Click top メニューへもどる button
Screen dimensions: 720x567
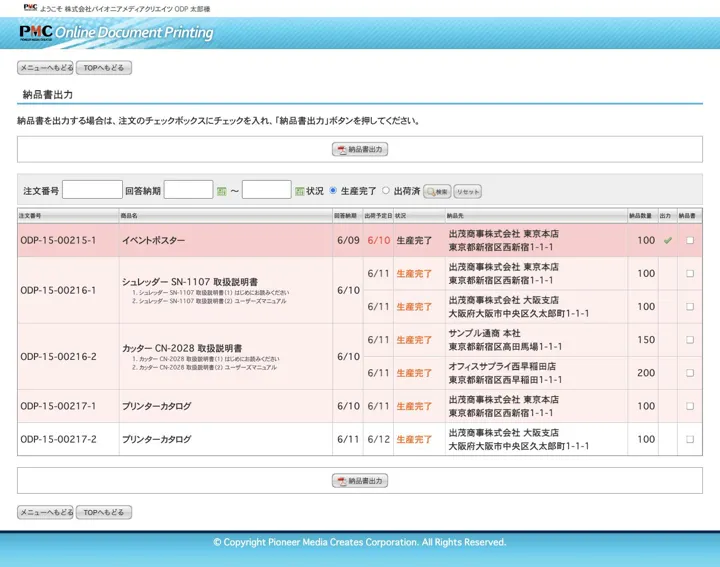tap(45, 67)
